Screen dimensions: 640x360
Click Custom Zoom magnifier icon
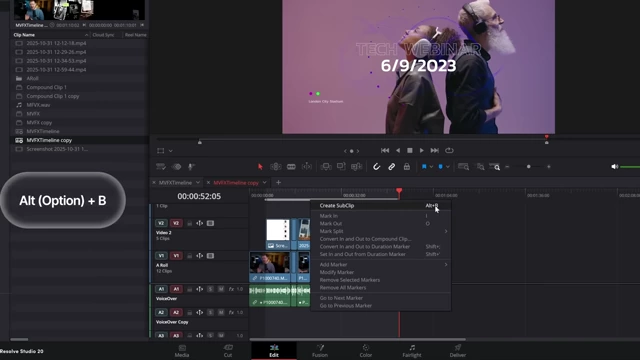click(495, 167)
